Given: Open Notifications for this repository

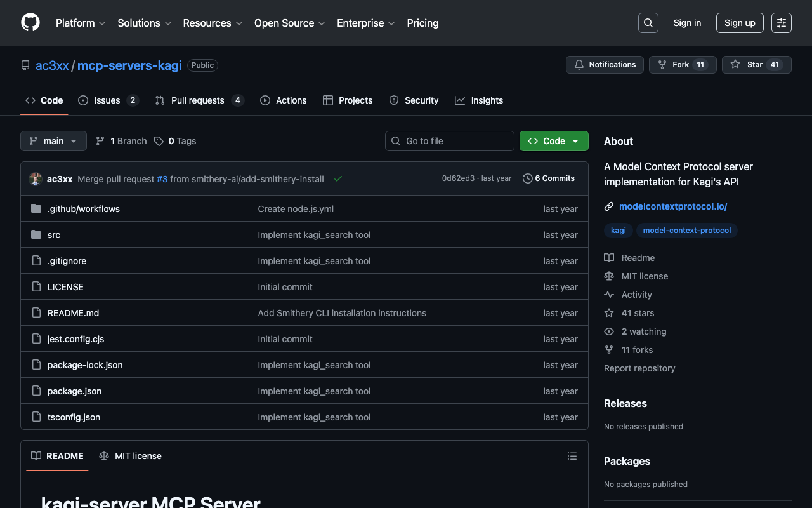Looking at the screenshot, I should coord(605,65).
